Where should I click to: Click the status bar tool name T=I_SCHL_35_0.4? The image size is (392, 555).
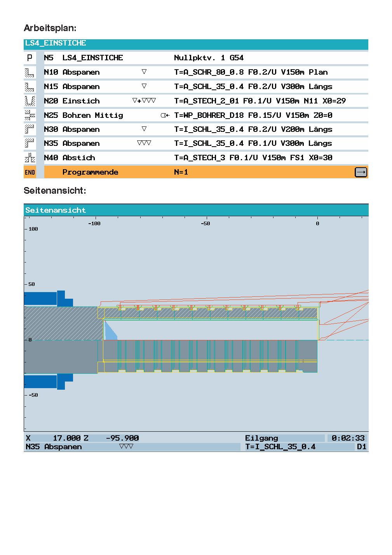(x=280, y=447)
